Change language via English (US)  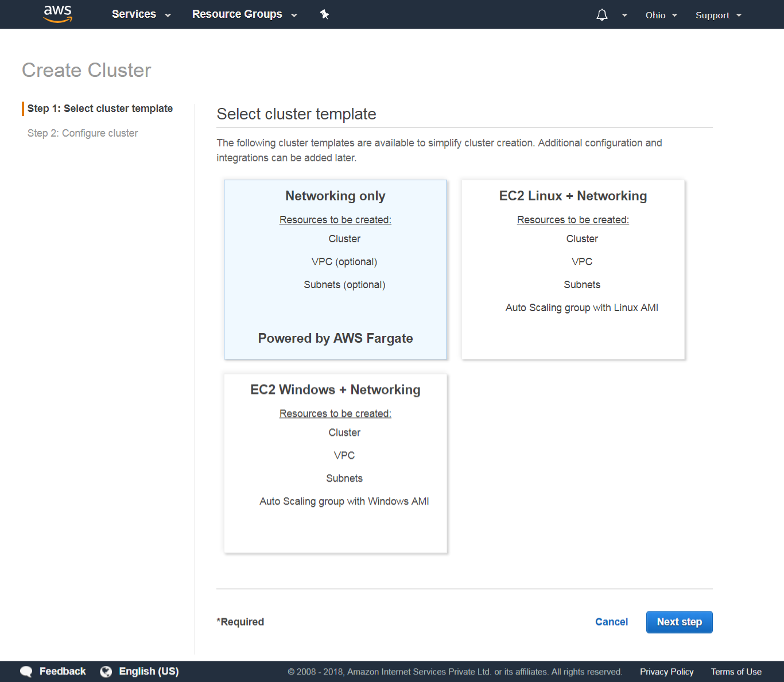click(149, 672)
